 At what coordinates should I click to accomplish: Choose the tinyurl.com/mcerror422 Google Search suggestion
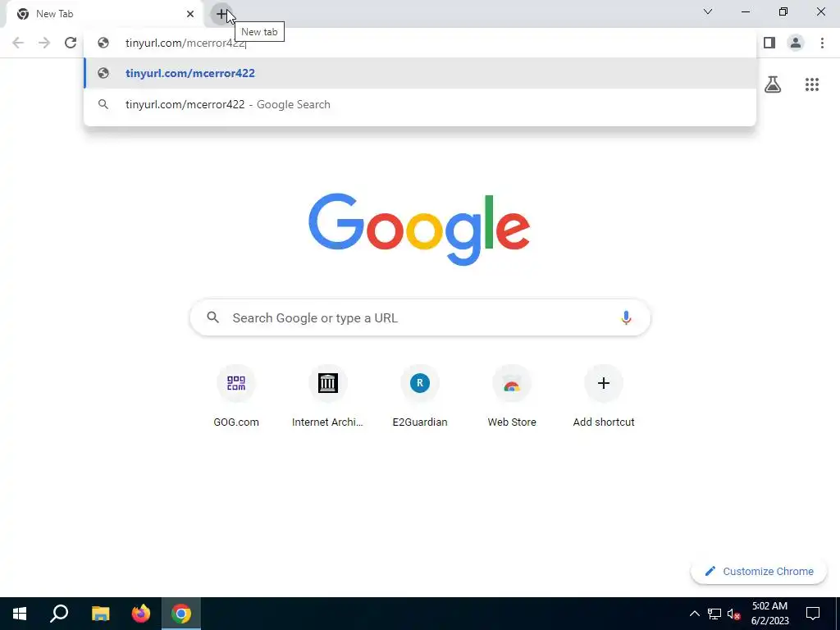point(419,104)
